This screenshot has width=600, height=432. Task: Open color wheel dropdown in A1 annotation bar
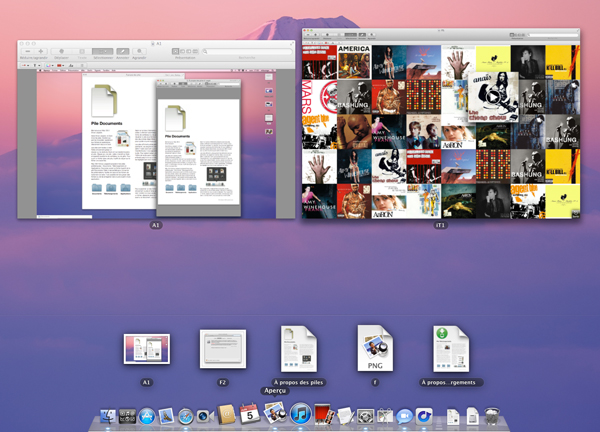tap(50, 65)
